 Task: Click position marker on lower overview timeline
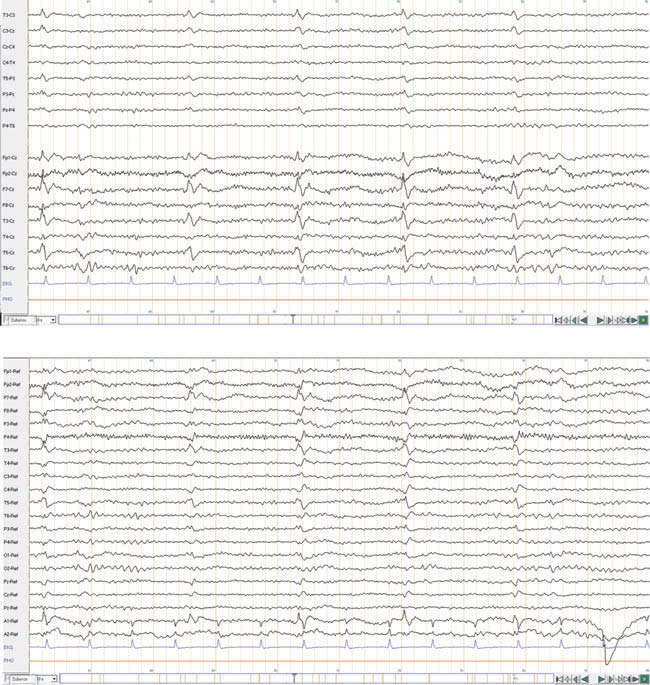click(x=292, y=678)
